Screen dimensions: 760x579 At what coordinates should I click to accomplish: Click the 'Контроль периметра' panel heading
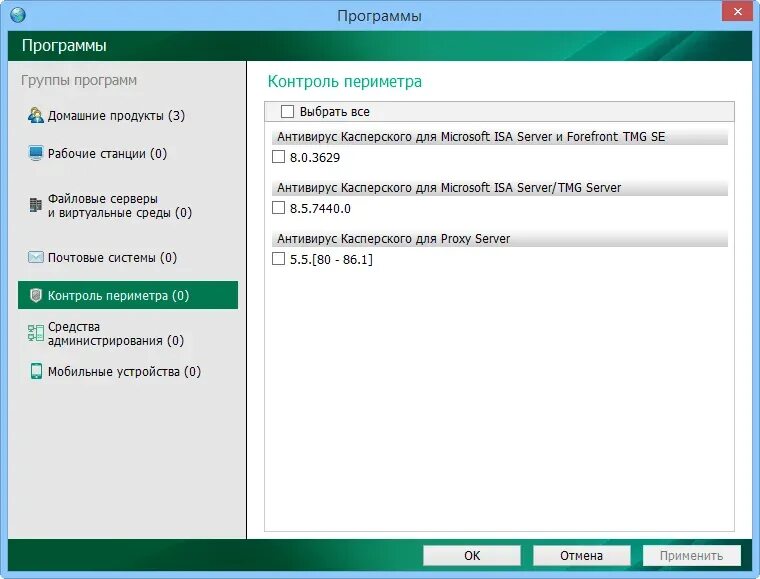(345, 81)
